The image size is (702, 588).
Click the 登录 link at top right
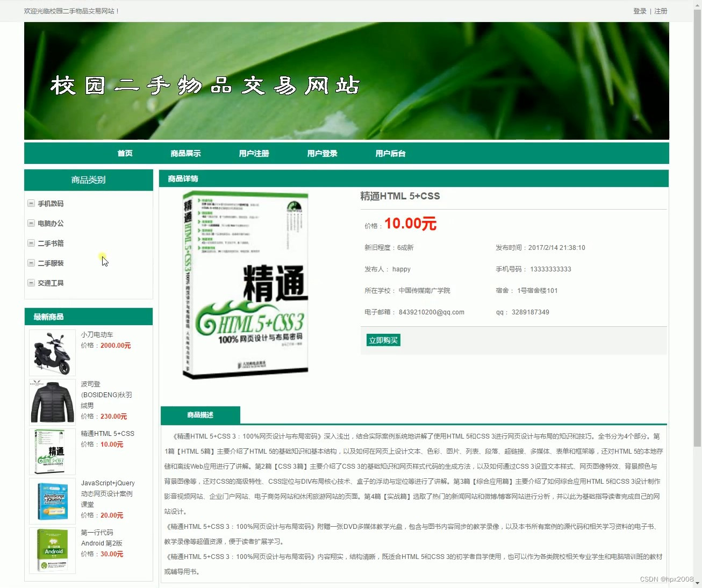click(x=640, y=11)
